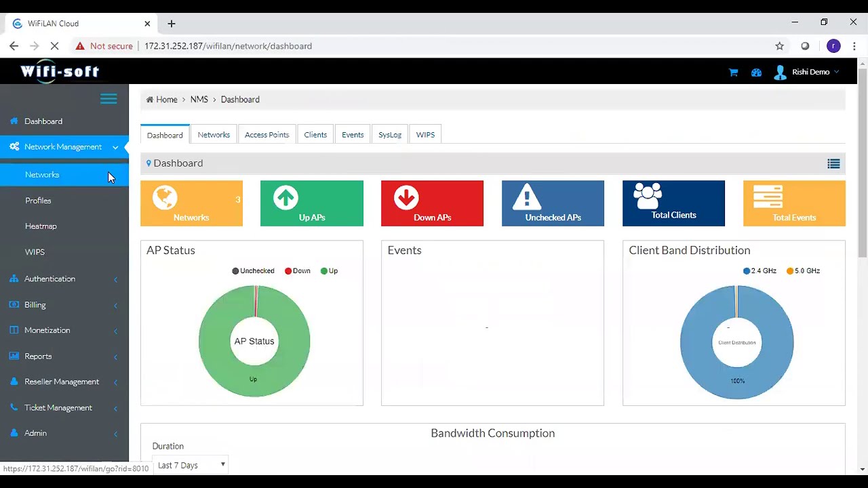This screenshot has height=488, width=868.
Task: Toggle the hamburger sidebar menu icon
Action: 108,99
